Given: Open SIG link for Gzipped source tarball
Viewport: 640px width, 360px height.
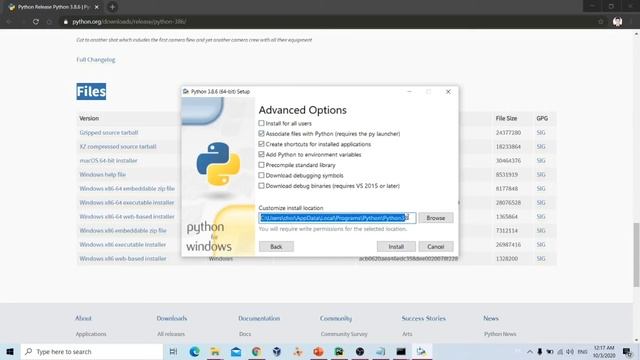Looking at the screenshot, I should click(x=541, y=133).
